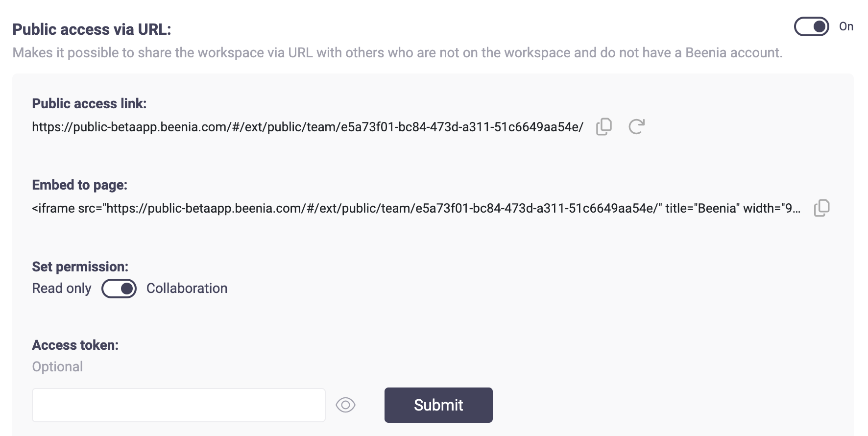The width and height of the screenshot is (868, 436).
Task: Turn off Public access via URL toggle
Action: (x=811, y=26)
